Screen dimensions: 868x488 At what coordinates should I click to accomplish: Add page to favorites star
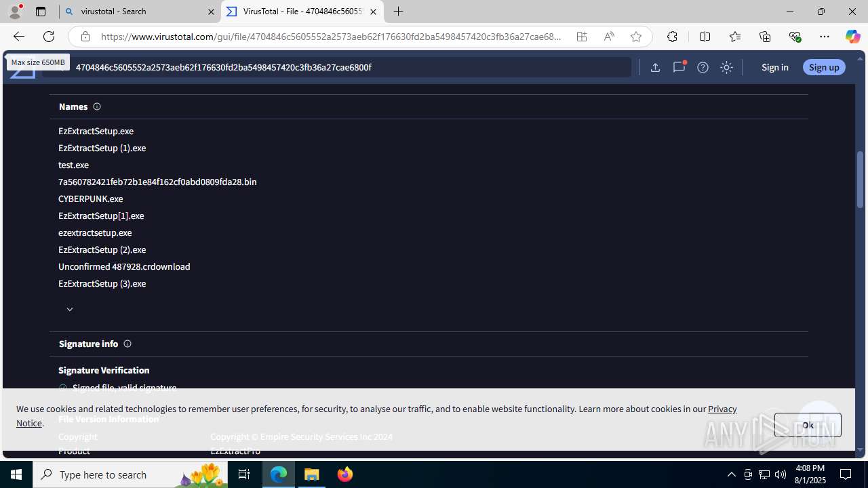pyautogui.click(x=635, y=37)
